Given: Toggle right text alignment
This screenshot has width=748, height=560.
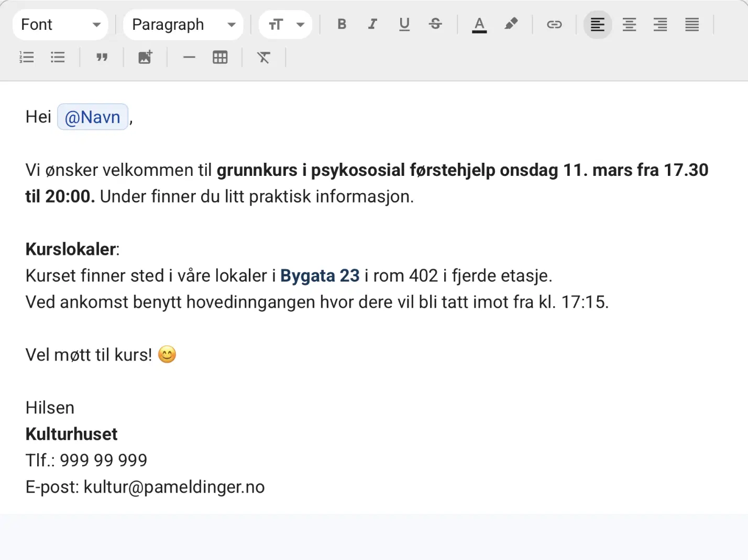Looking at the screenshot, I should tap(660, 24).
